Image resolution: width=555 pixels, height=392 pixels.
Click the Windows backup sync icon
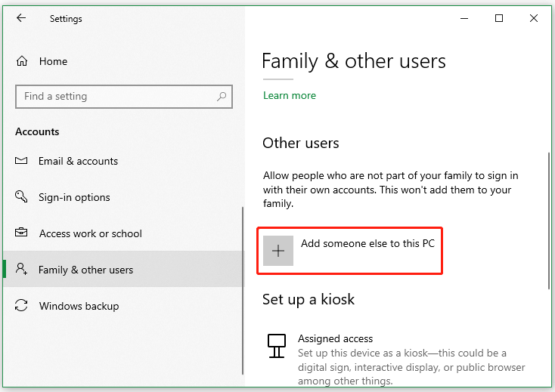tap(21, 305)
